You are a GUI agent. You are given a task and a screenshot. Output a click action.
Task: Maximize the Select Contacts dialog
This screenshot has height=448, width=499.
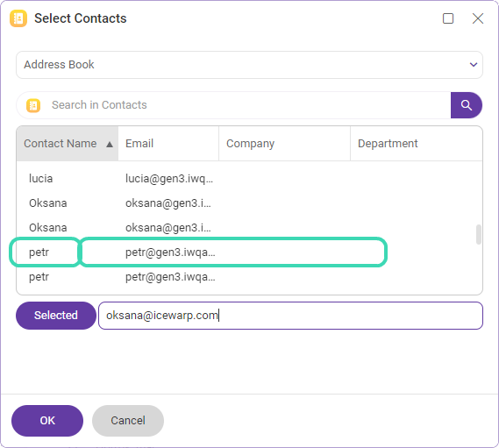(x=448, y=18)
